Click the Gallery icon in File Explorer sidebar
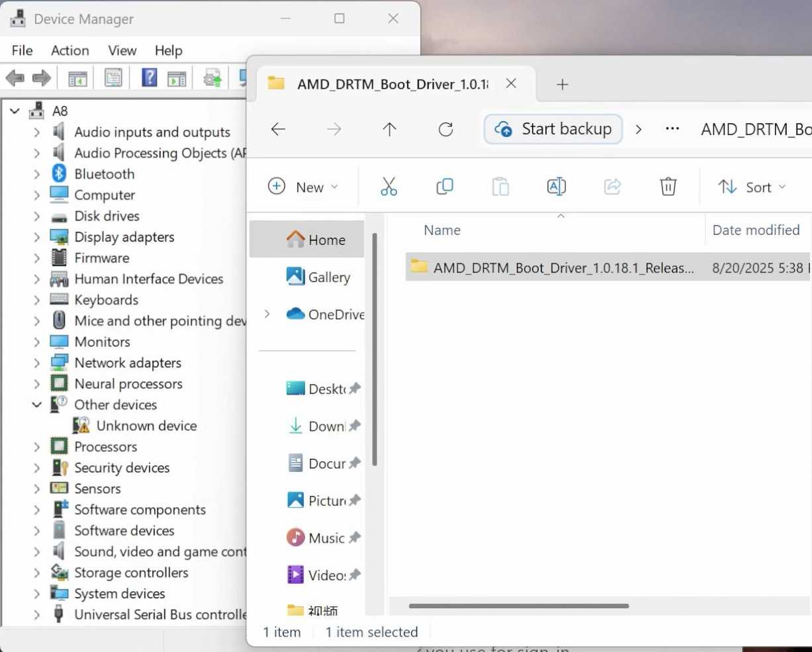 tap(295, 277)
